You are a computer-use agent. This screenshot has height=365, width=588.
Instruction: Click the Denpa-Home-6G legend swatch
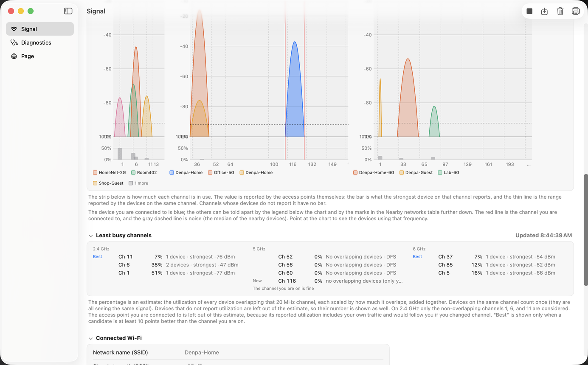pos(355,173)
